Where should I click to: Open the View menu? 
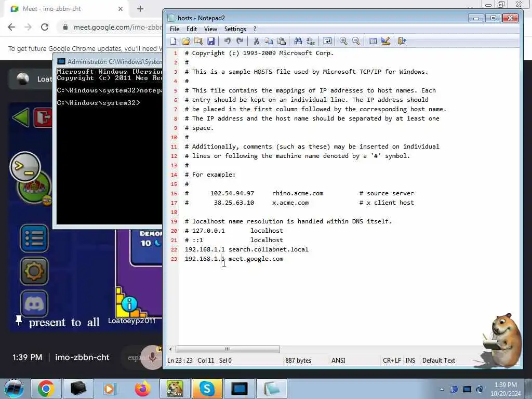coord(210,29)
